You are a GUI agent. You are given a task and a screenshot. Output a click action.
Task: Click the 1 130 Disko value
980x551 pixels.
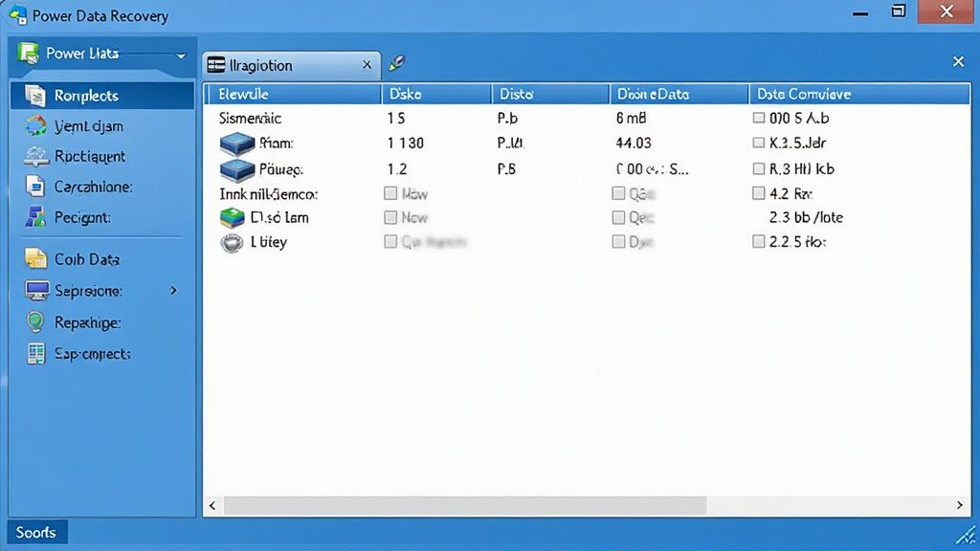coord(405,143)
